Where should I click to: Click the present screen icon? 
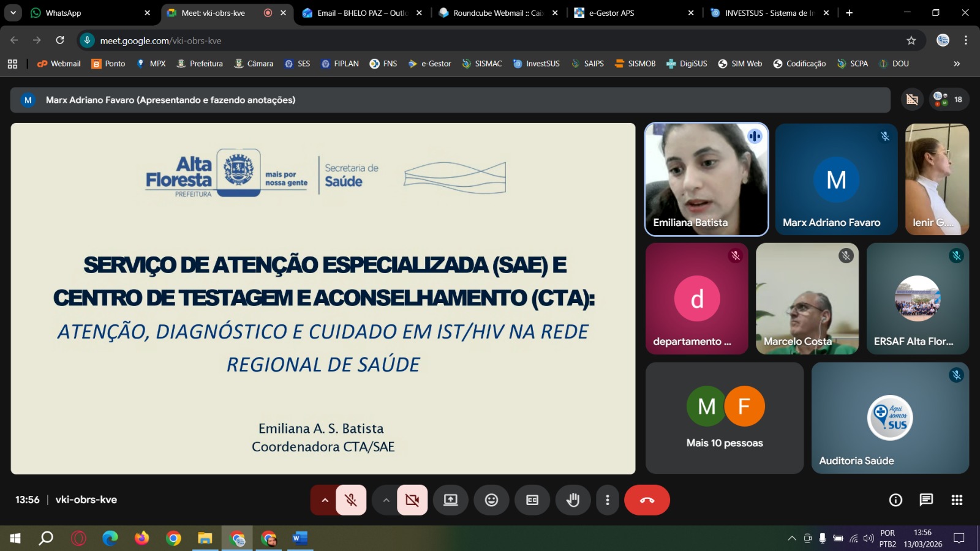tap(451, 500)
